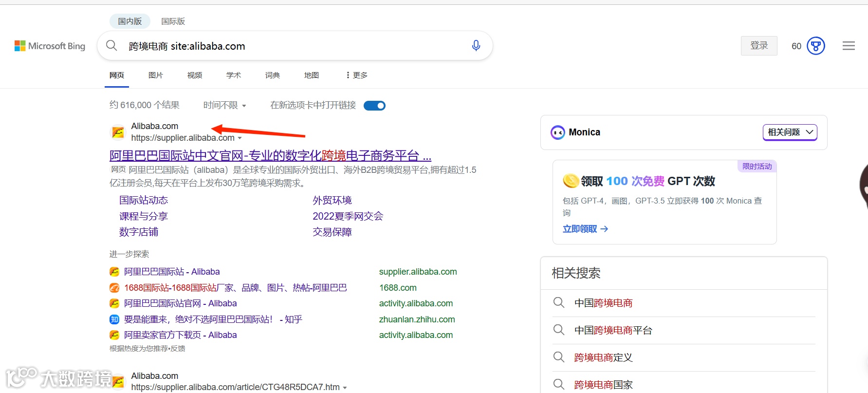Click 中国跨境电商 related search

[x=604, y=303]
